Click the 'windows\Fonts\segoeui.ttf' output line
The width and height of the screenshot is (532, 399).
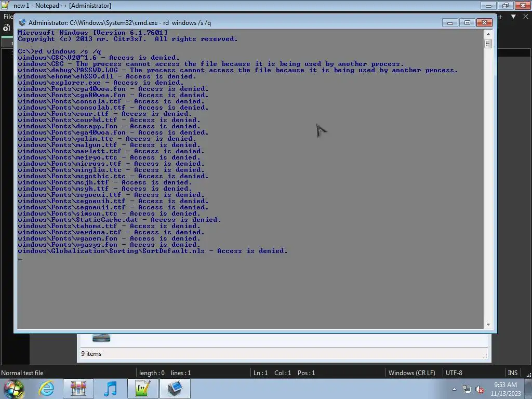coord(111,195)
